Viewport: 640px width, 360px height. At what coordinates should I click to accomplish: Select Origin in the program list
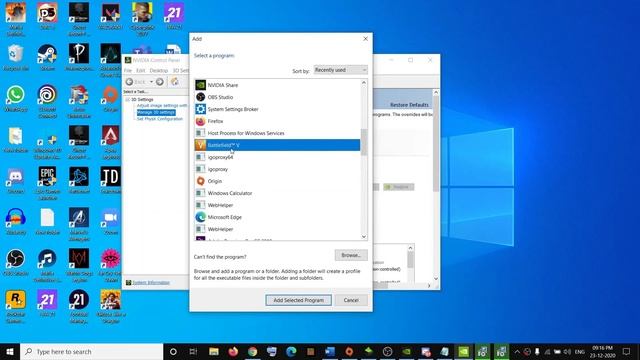click(x=277, y=181)
